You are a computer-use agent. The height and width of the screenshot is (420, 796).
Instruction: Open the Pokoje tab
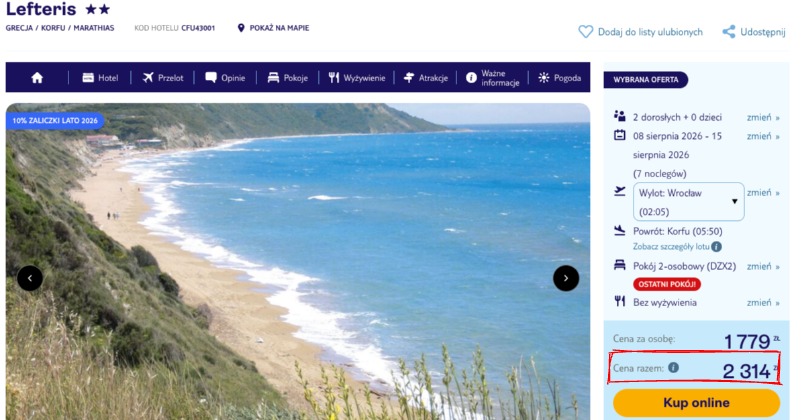(x=287, y=78)
